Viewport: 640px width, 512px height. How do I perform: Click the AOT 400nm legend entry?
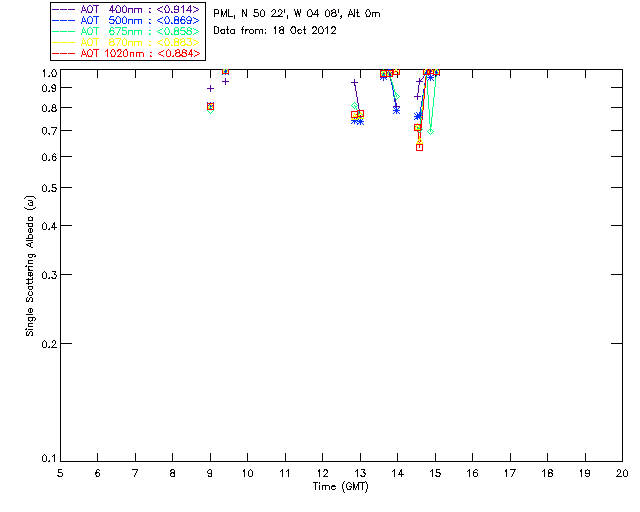[x=126, y=9]
